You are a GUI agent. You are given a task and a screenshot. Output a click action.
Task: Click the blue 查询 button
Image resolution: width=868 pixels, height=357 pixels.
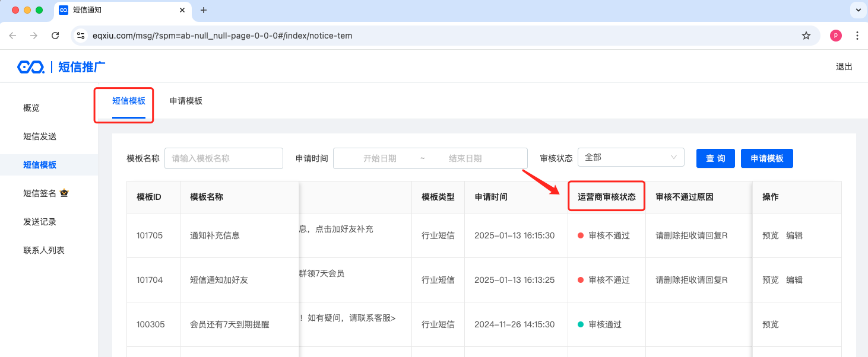pos(715,158)
